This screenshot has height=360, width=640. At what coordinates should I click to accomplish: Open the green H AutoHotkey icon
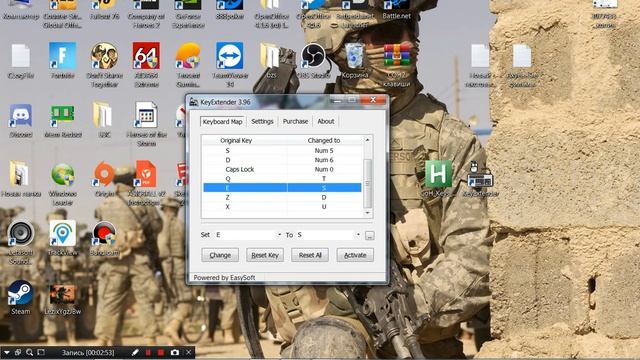(x=438, y=174)
